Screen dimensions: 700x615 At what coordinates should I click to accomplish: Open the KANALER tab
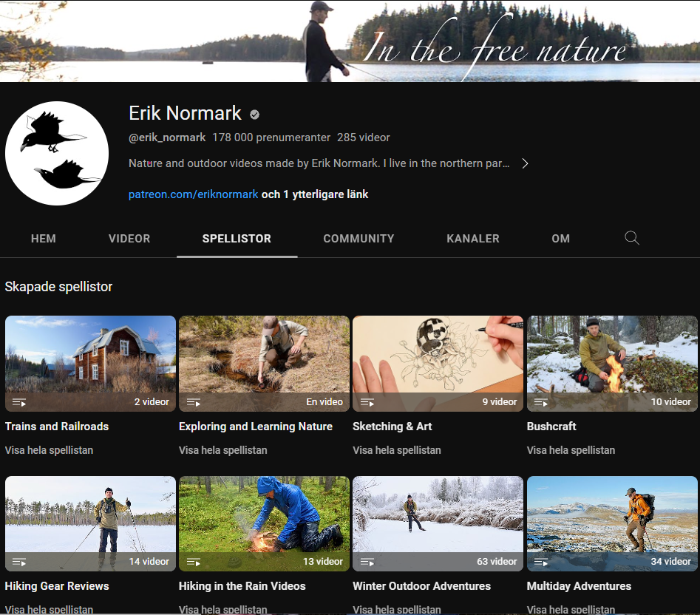pyautogui.click(x=473, y=238)
